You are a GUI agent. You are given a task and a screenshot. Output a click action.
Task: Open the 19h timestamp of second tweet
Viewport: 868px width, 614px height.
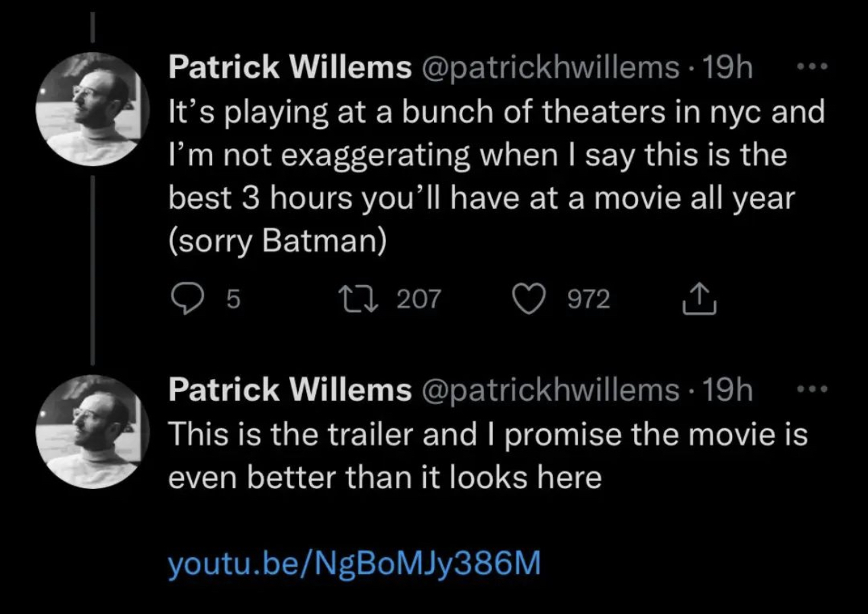pyautogui.click(x=728, y=389)
